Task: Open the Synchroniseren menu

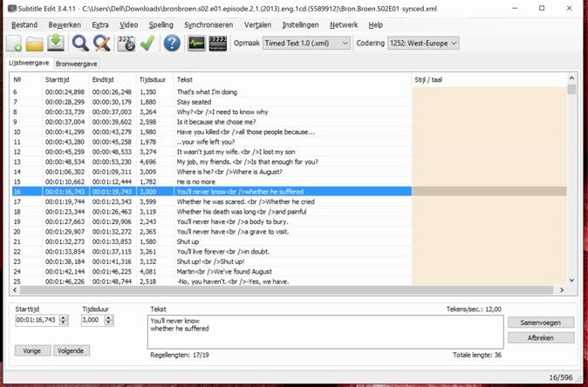Action: pos(209,25)
